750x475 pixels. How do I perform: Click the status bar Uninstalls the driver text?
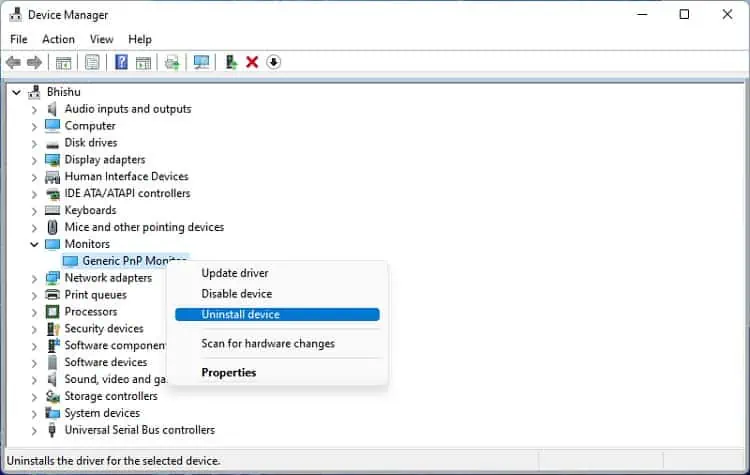pos(113,461)
